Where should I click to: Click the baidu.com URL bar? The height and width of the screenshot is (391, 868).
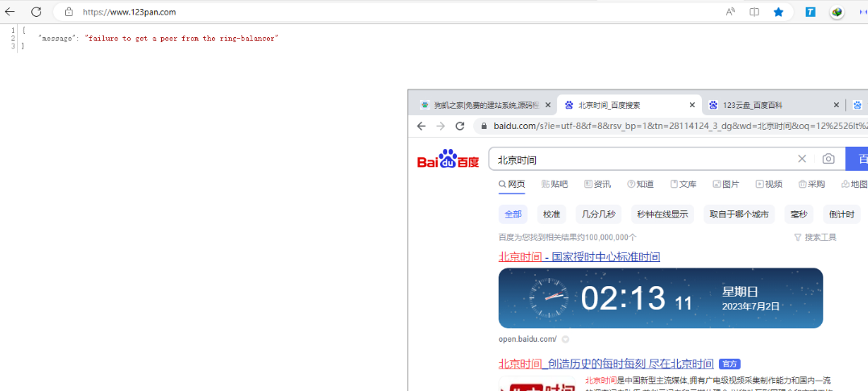click(671, 127)
